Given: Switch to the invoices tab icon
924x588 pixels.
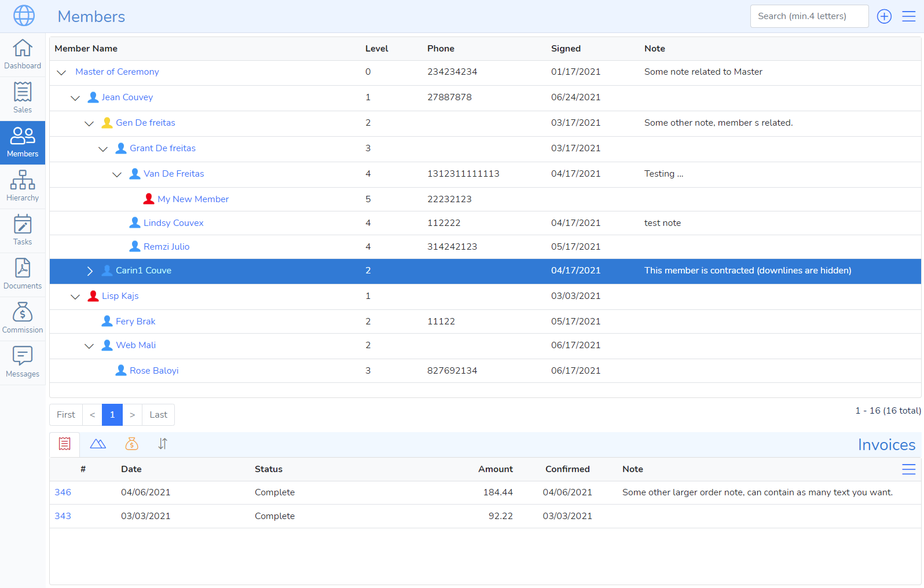Looking at the screenshot, I should pos(65,444).
